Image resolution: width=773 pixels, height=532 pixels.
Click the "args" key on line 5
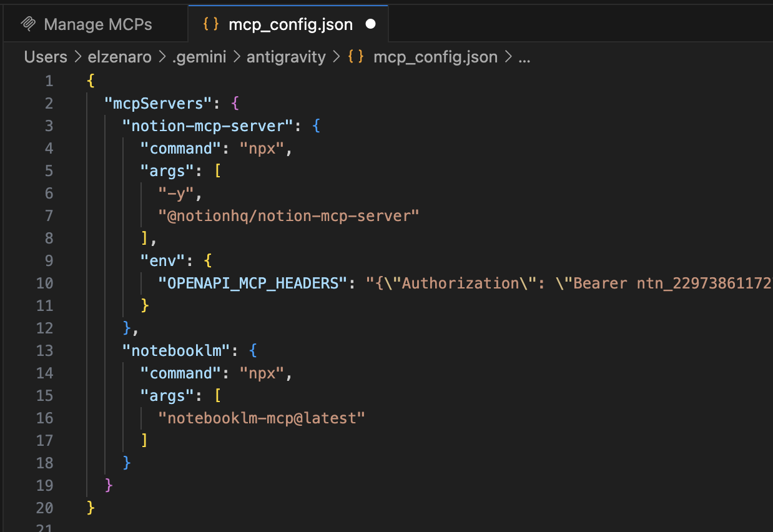click(x=167, y=171)
